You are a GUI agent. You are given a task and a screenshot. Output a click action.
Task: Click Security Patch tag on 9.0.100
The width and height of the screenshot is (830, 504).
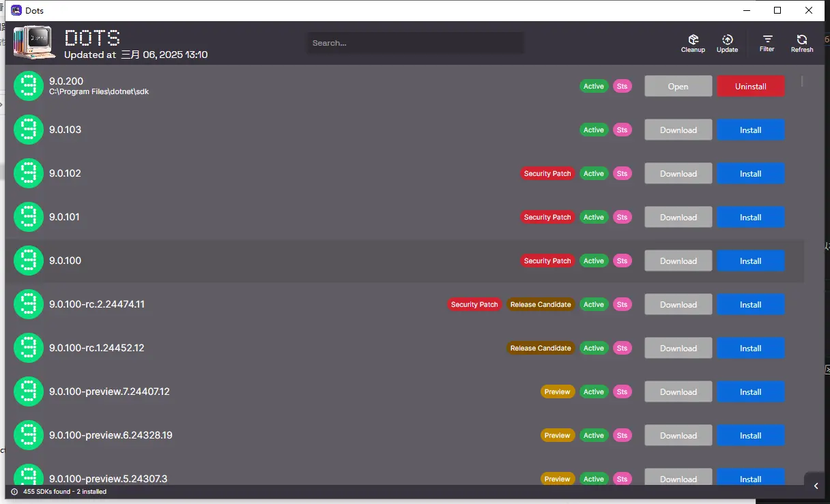click(547, 261)
